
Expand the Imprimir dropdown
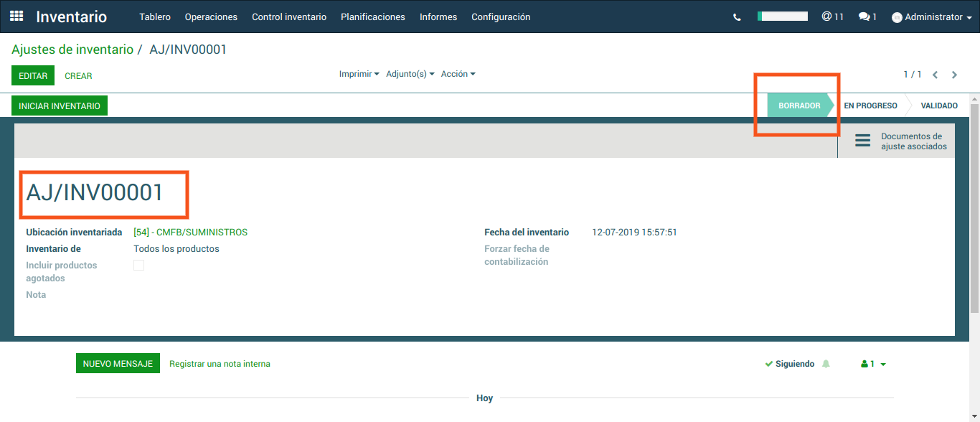click(x=359, y=74)
